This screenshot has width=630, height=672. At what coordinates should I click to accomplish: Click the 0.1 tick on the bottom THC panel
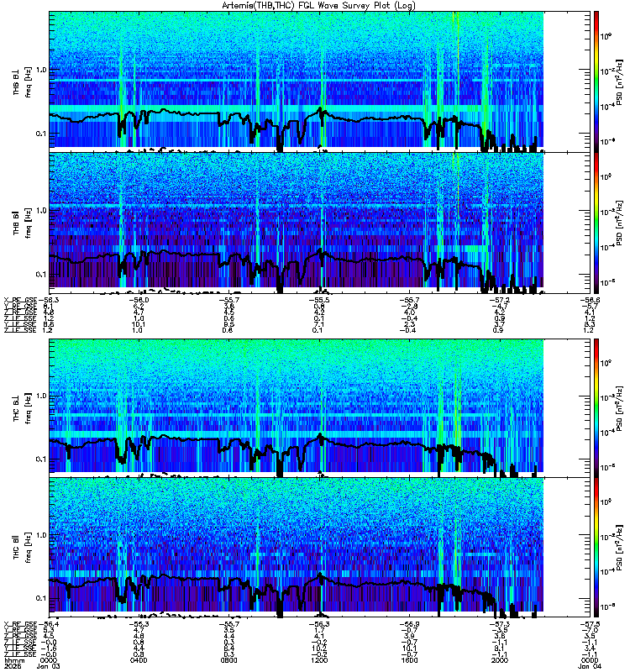pos(40,598)
